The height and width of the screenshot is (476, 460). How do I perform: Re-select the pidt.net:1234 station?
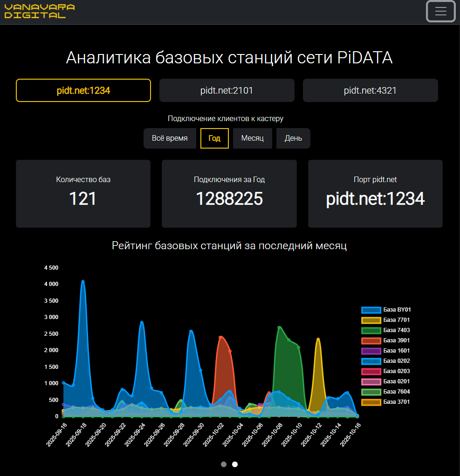coord(83,90)
